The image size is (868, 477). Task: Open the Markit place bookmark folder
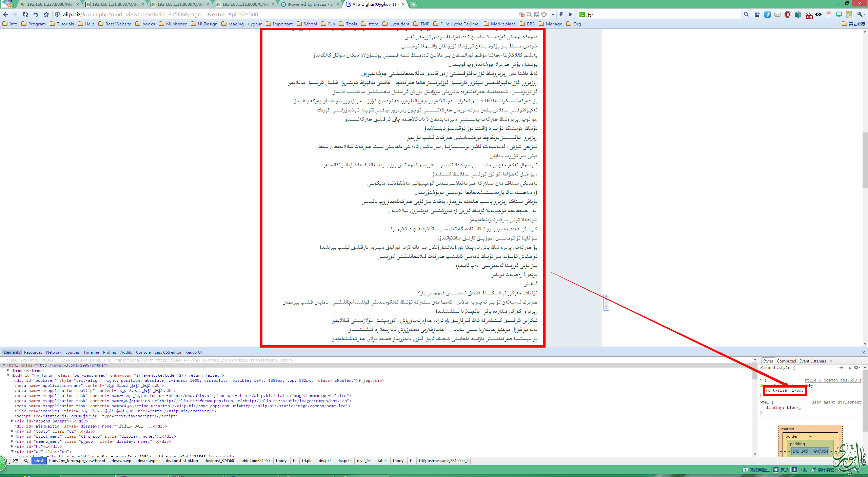[499, 24]
